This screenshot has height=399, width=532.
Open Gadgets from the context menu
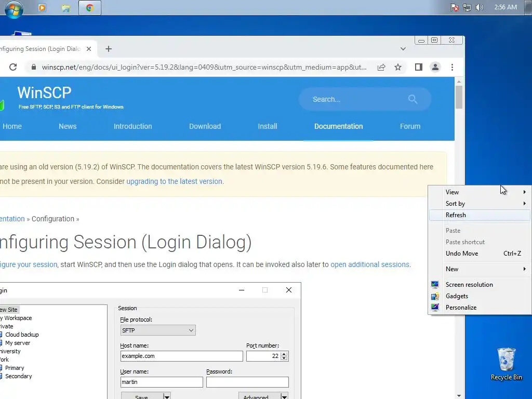point(480,296)
